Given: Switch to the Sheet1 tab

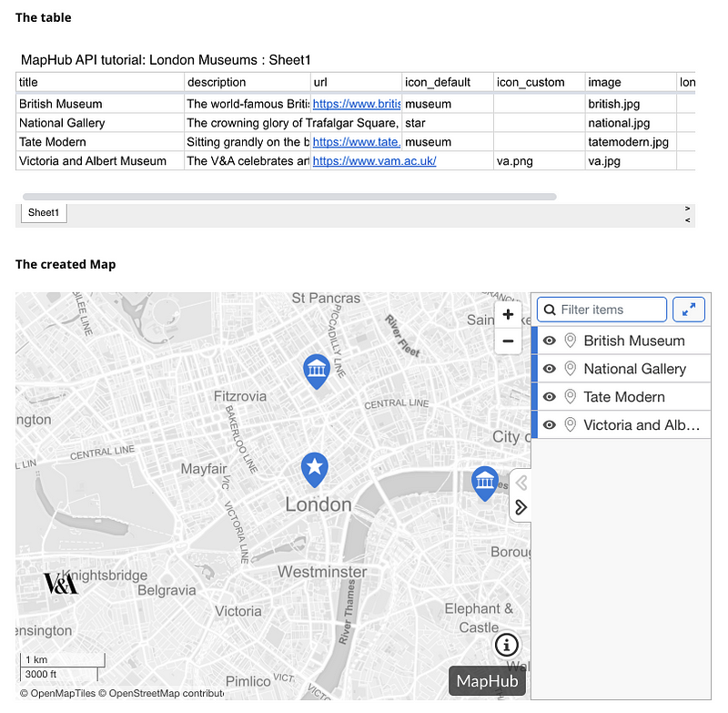Looking at the screenshot, I should 43,212.
